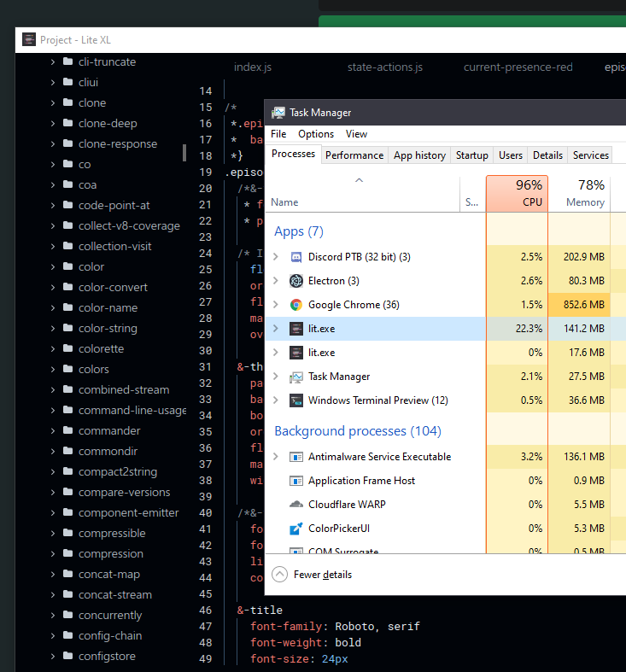Switch to the Startup tab

(x=472, y=155)
